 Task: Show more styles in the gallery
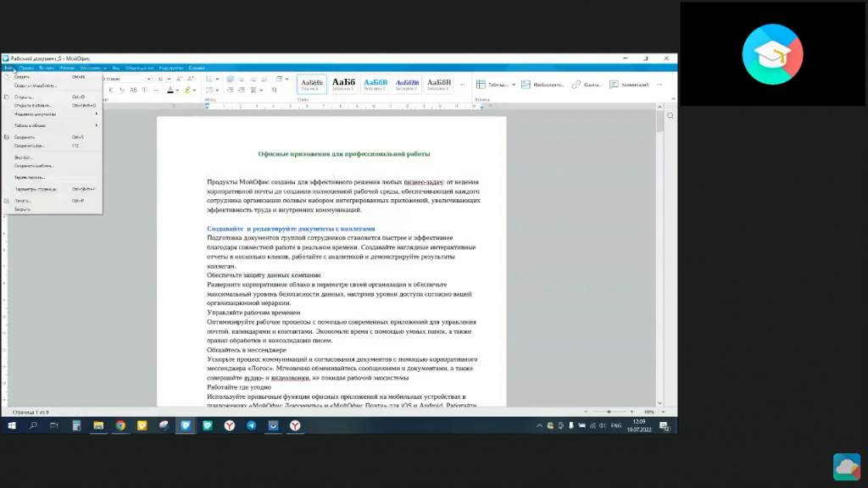click(462, 85)
